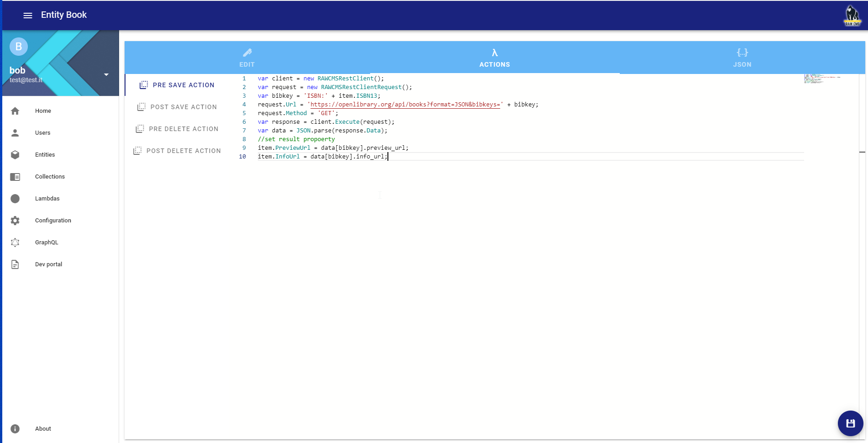This screenshot has width=868, height=443.
Task: Click the icon beside PRE DELETE ACTION
Action: pos(140,129)
